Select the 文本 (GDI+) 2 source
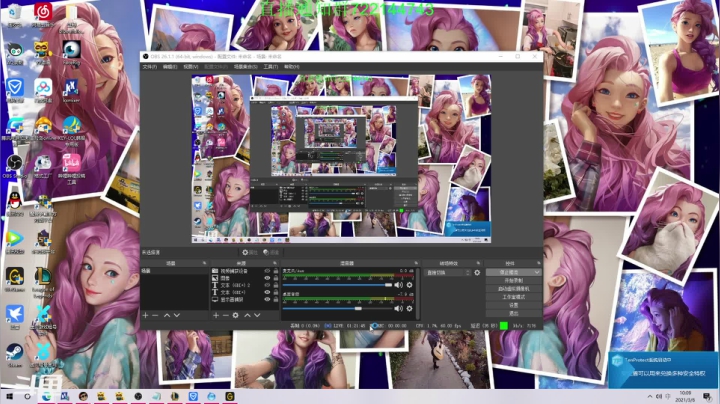Image resolution: width=720 pixels, height=404 pixels. [245, 285]
